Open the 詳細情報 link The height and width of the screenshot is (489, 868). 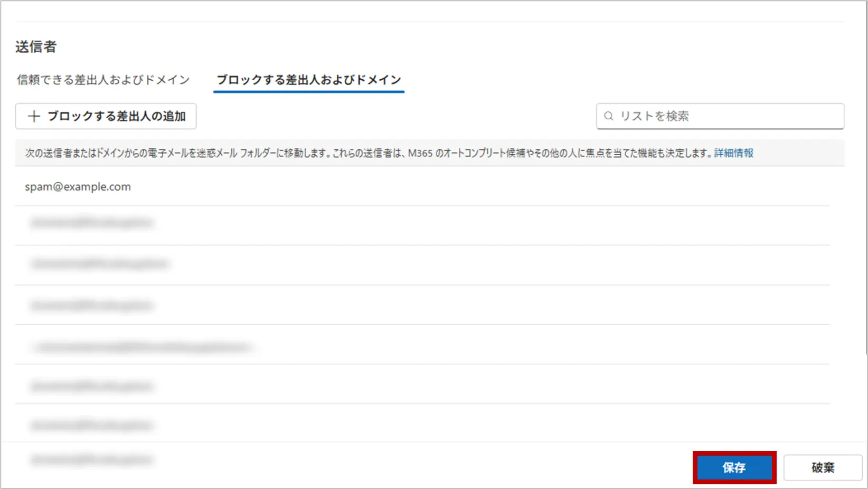(733, 153)
